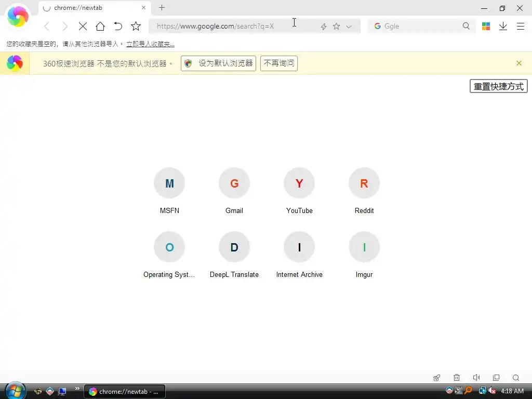Click the 360 browser logo avatar
Screen dimensions: 532x399
(x=18, y=16)
